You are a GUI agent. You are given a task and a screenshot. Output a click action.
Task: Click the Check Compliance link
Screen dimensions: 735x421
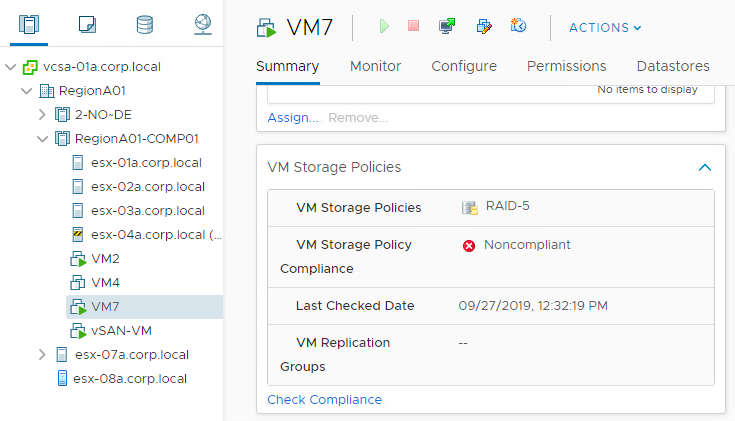click(324, 399)
